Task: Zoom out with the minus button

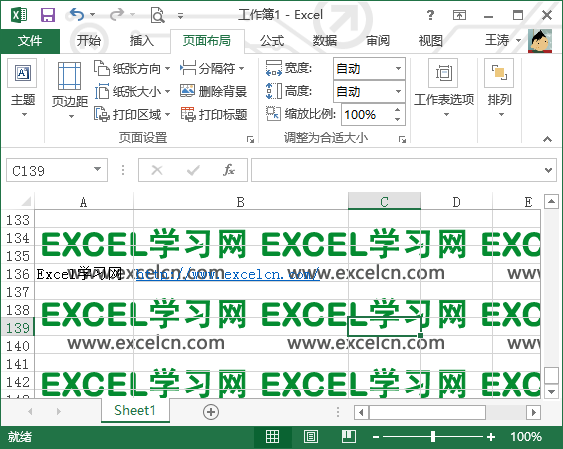Action: pos(376,437)
